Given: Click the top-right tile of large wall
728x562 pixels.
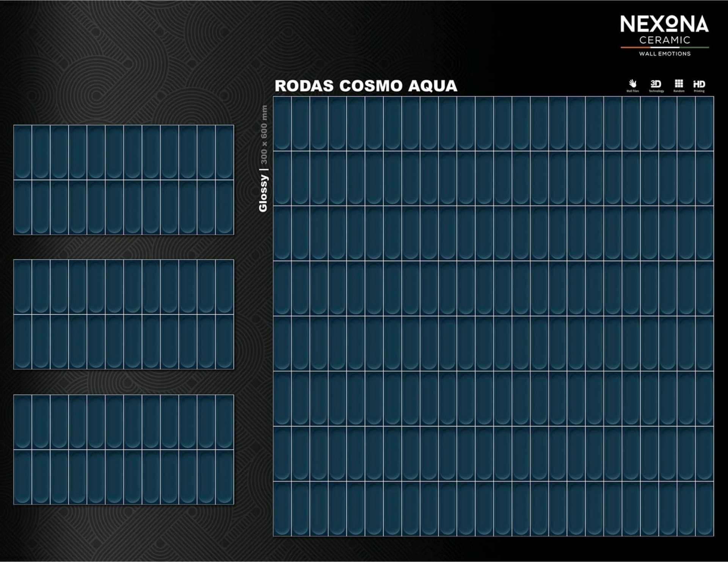Looking at the screenshot, I should click(704, 124).
